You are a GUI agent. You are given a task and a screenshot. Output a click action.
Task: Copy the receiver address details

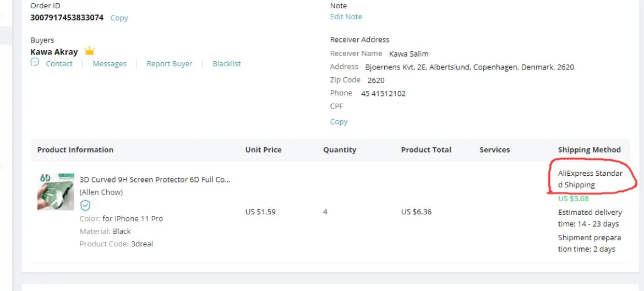pyautogui.click(x=339, y=122)
